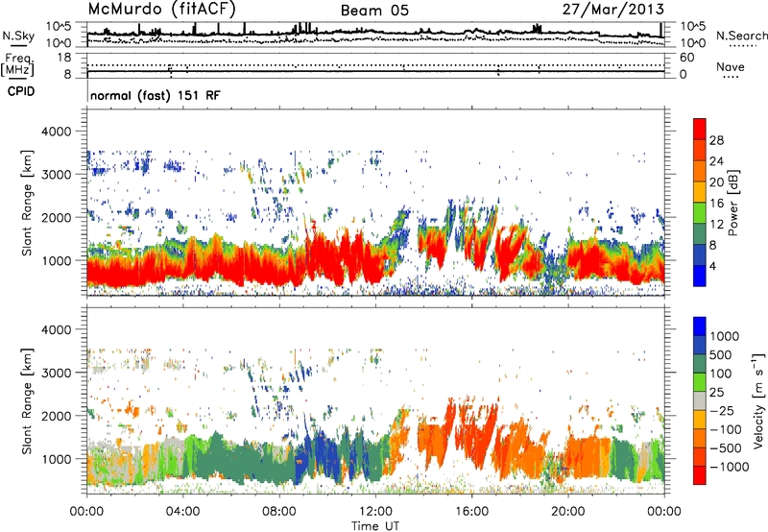Click the time axis label '08:00'
This screenshot has width=768, height=532.
pyautogui.click(x=279, y=512)
